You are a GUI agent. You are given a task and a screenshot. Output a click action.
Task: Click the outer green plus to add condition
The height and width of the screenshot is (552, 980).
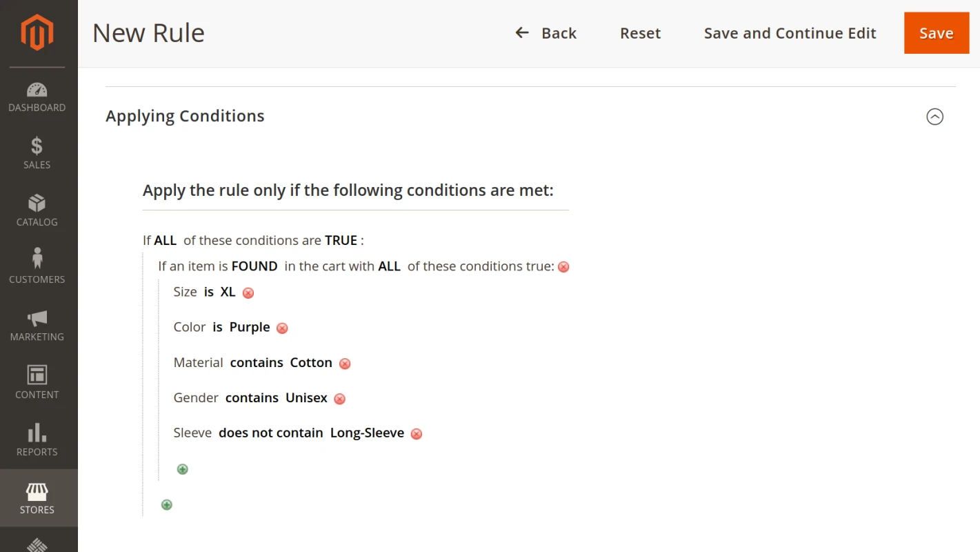(x=166, y=504)
